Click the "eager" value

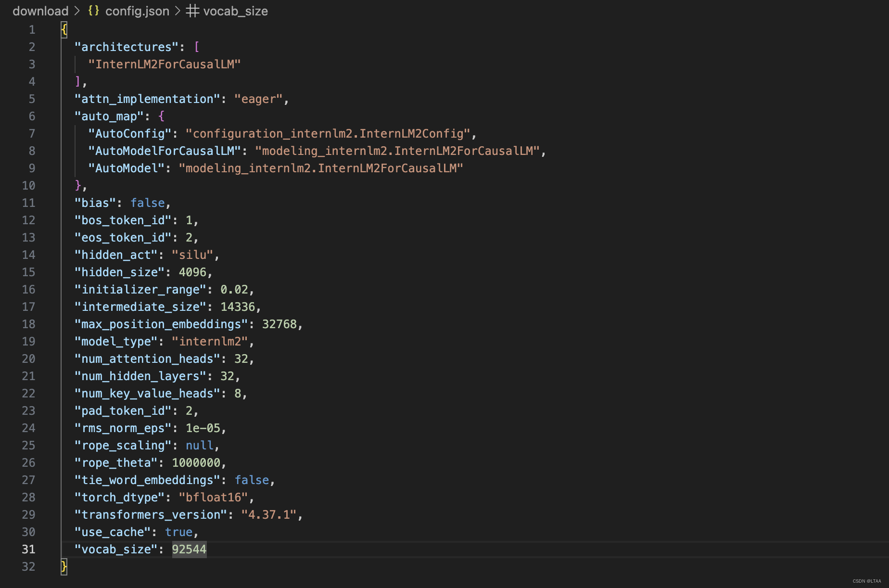click(x=258, y=99)
